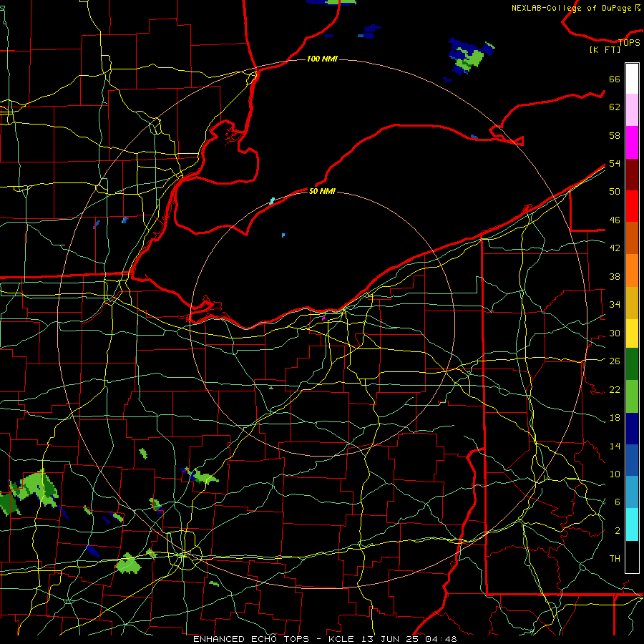Click the '50 NMI' range ring label

tap(322, 191)
